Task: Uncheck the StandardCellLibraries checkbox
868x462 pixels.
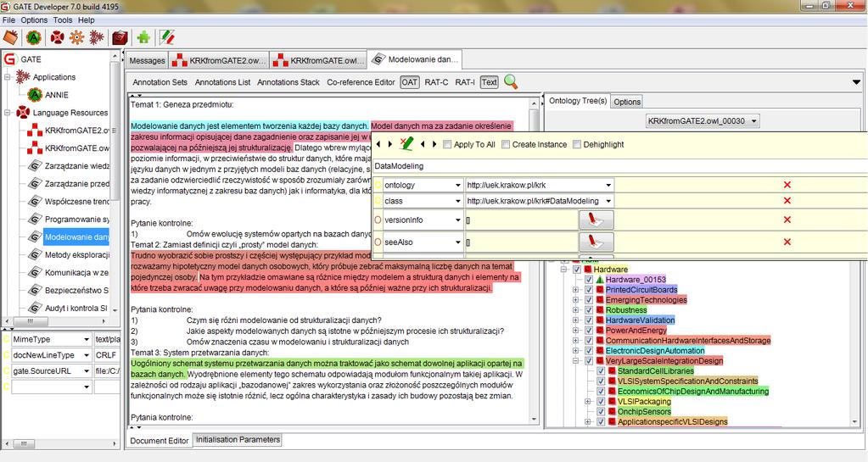Action: coord(602,370)
